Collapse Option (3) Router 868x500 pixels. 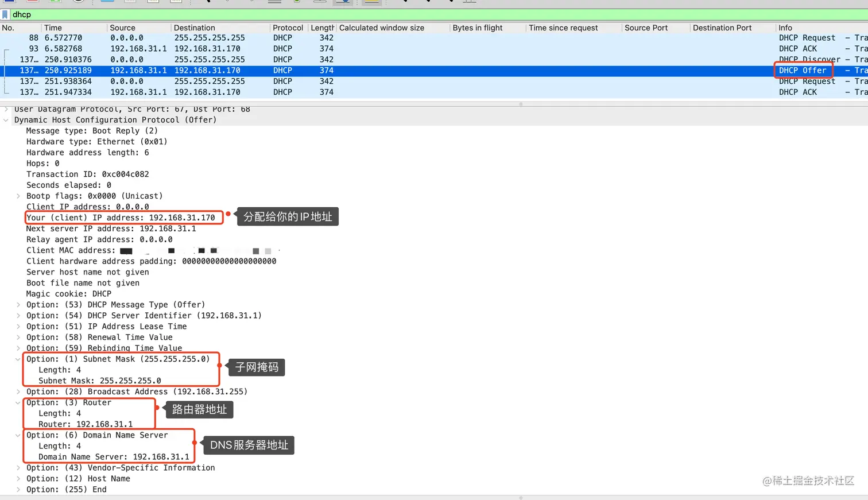tap(18, 403)
